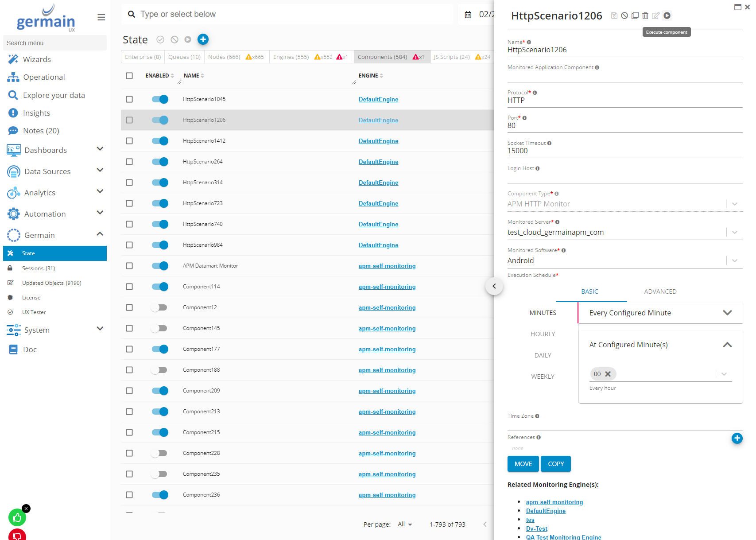Click the blue add button next to State
Image resolution: width=756 pixels, height=540 pixels.
(203, 39)
